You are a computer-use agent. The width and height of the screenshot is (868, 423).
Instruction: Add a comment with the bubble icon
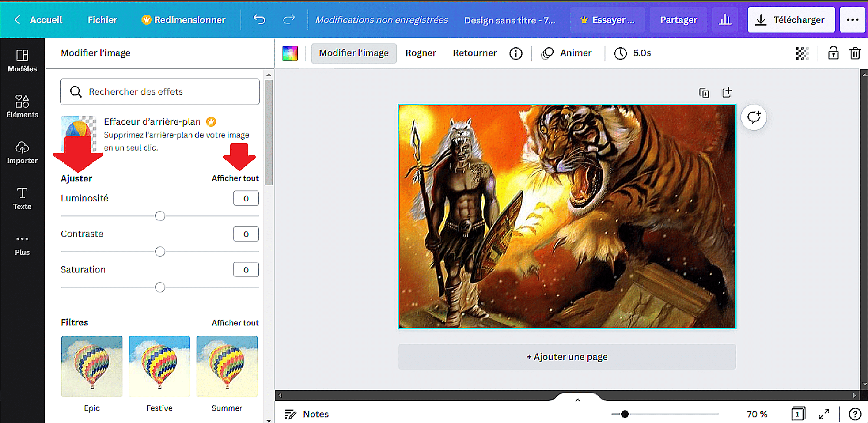(754, 117)
